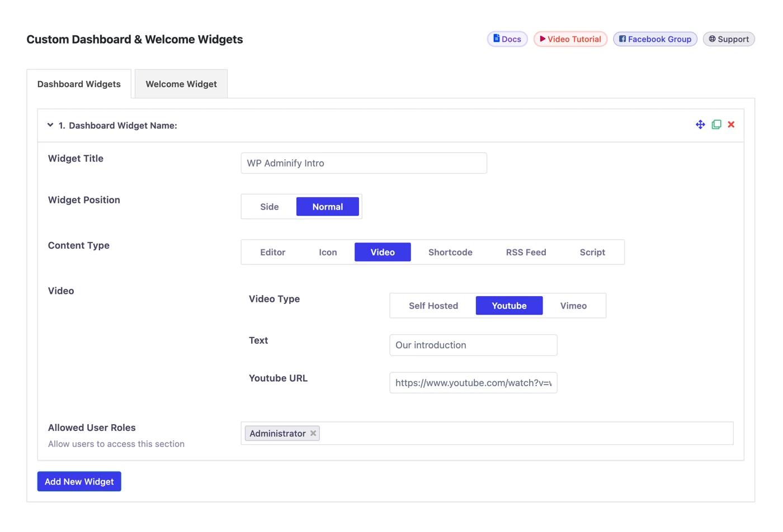This screenshot has width=783, height=532.
Task: Collapse the Dashboard Widget Name section
Action: coord(50,125)
